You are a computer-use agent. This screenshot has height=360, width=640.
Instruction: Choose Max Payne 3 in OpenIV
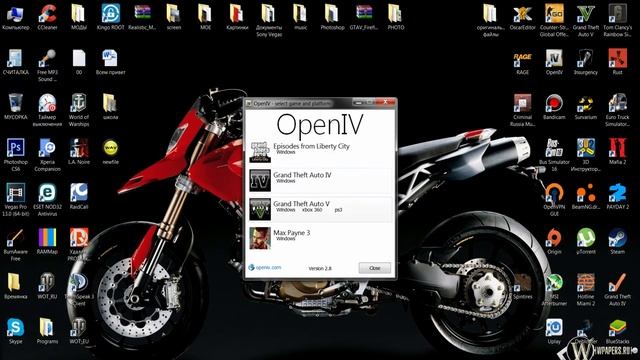(x=320, y=238)
